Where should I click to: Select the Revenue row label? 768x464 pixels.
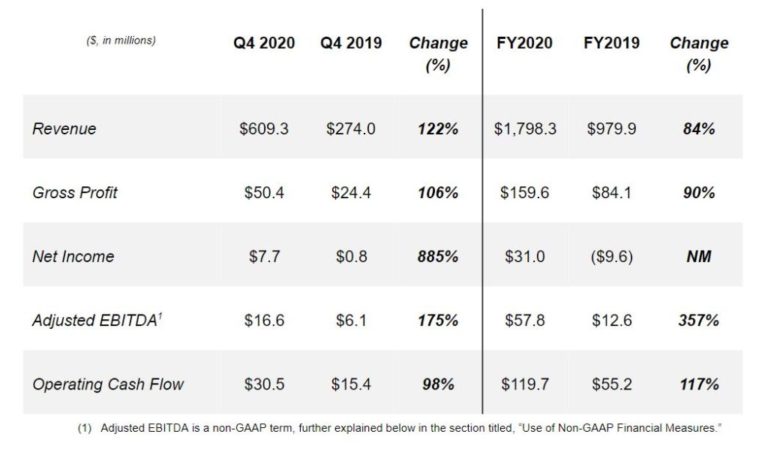64,129
